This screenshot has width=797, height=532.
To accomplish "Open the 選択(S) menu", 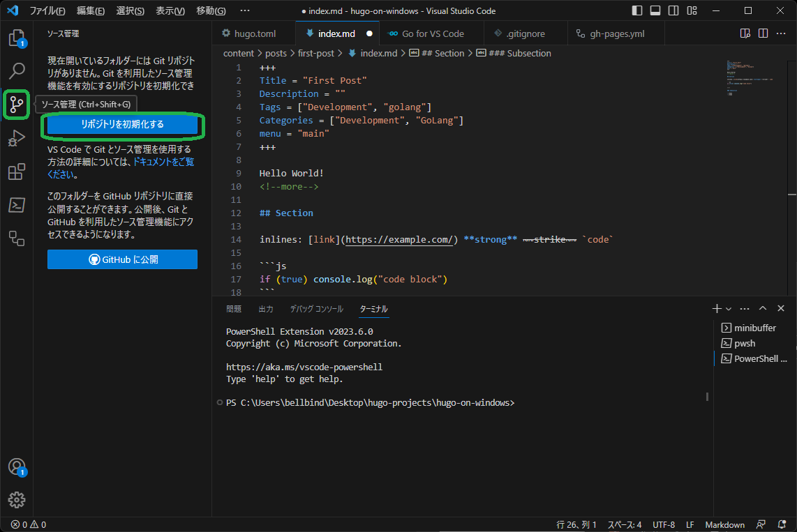I will coord(130,10).
